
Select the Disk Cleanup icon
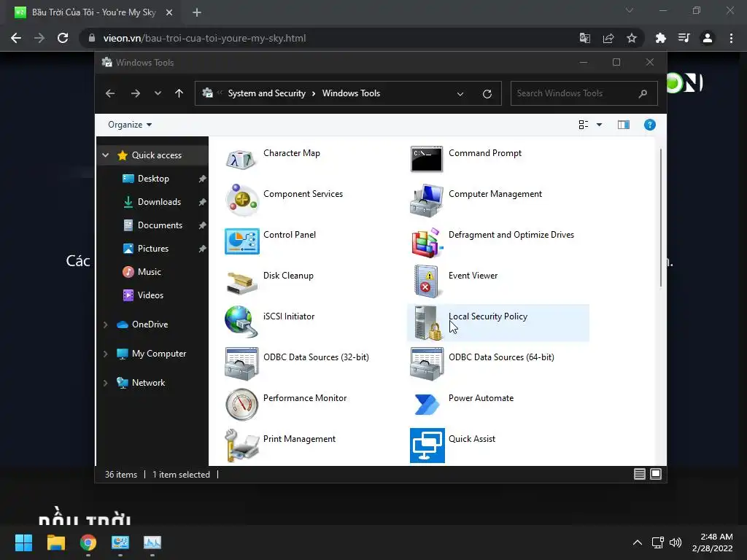click(241, 282)
